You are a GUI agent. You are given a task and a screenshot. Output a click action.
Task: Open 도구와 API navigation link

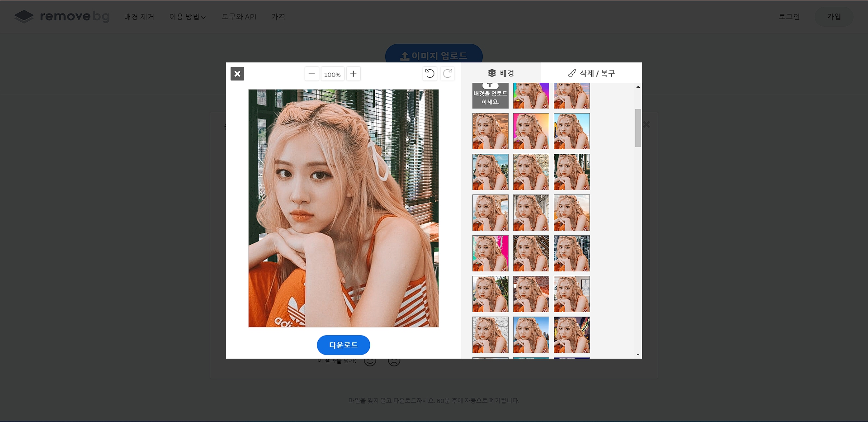click(x=239, y=17)
